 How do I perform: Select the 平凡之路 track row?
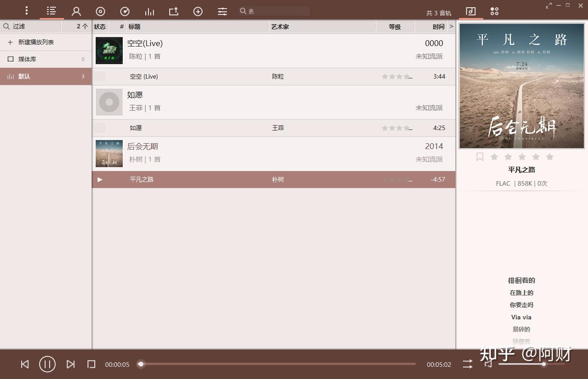pos(274,179)
